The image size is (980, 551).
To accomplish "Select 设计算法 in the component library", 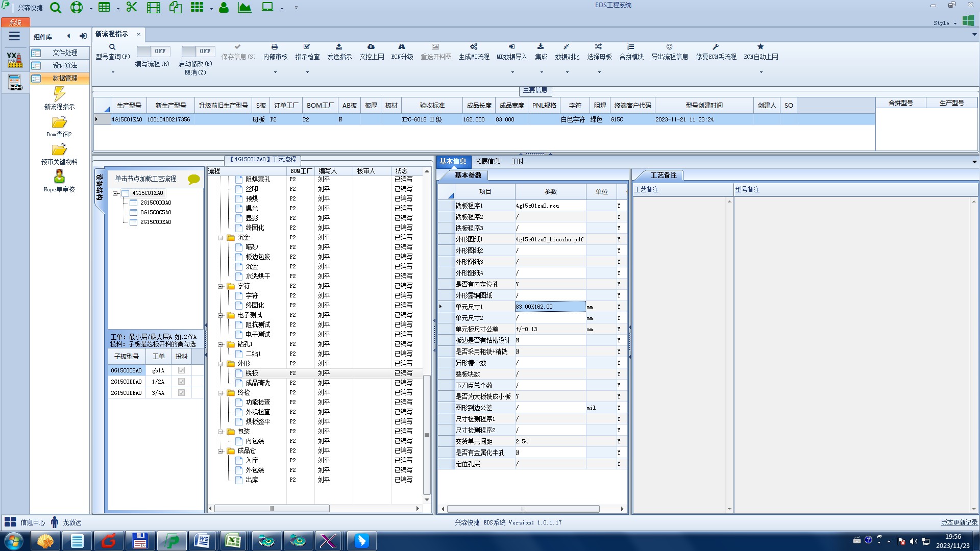I will (x=65, y=65).
